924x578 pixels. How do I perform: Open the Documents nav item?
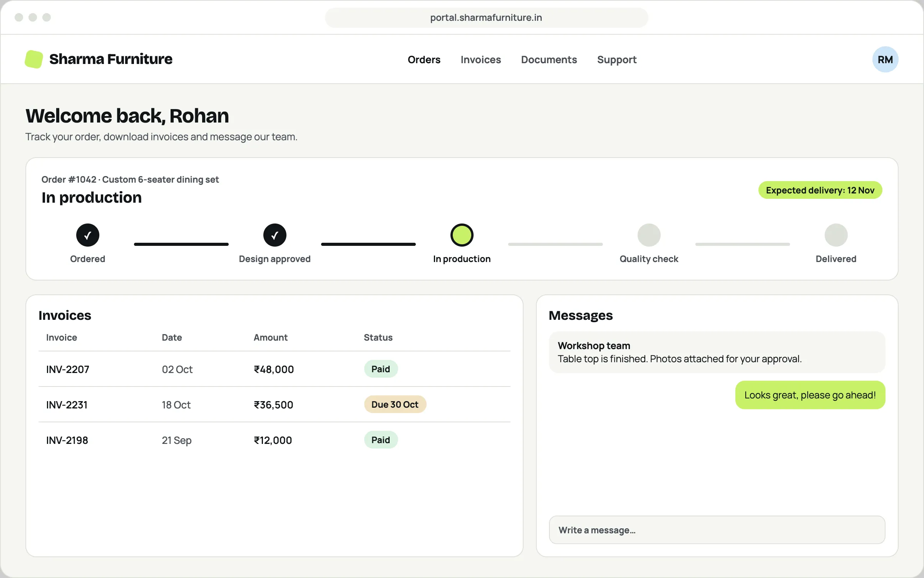[549, 60]
